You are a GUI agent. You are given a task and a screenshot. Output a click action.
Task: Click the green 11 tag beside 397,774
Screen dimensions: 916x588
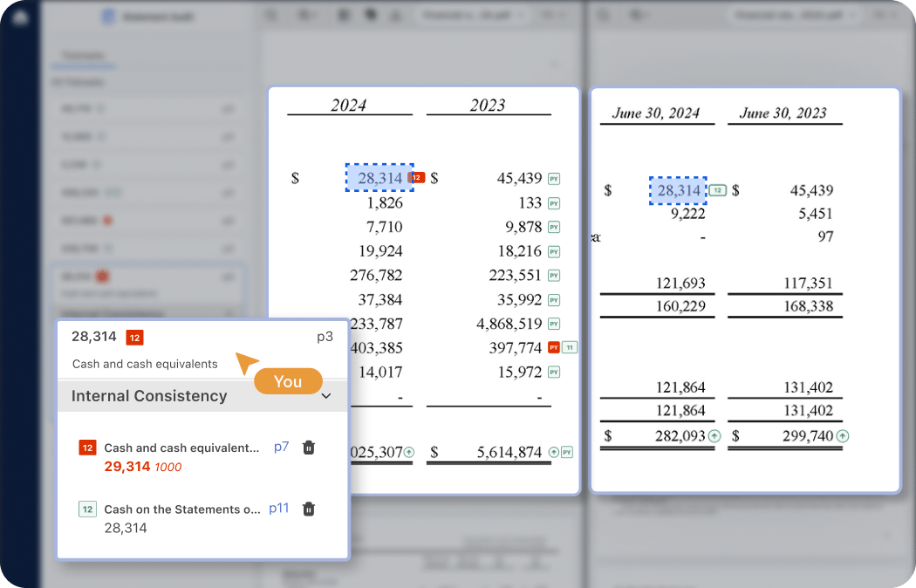tap(569, 347)
